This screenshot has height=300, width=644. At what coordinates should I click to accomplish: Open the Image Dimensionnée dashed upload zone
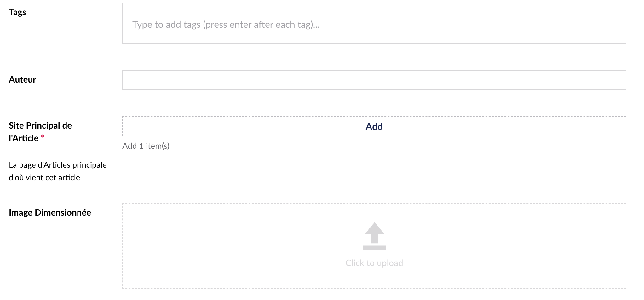(x=374, y=246)
